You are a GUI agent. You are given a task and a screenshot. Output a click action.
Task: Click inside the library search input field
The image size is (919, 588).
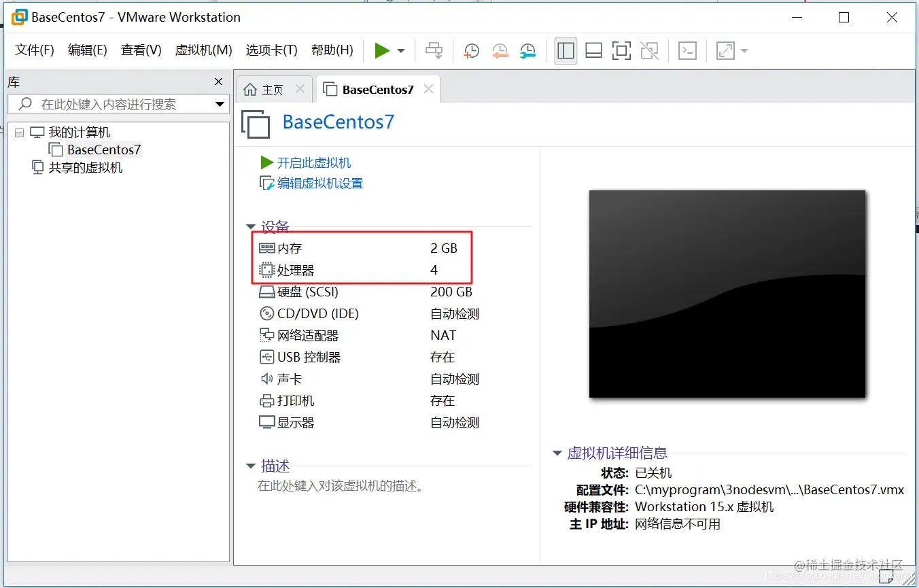109,104
